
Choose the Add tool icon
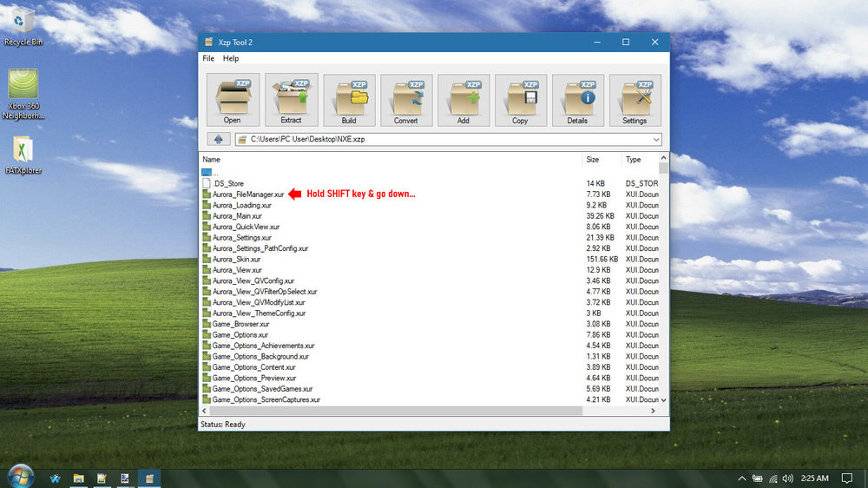click(464, 100)
